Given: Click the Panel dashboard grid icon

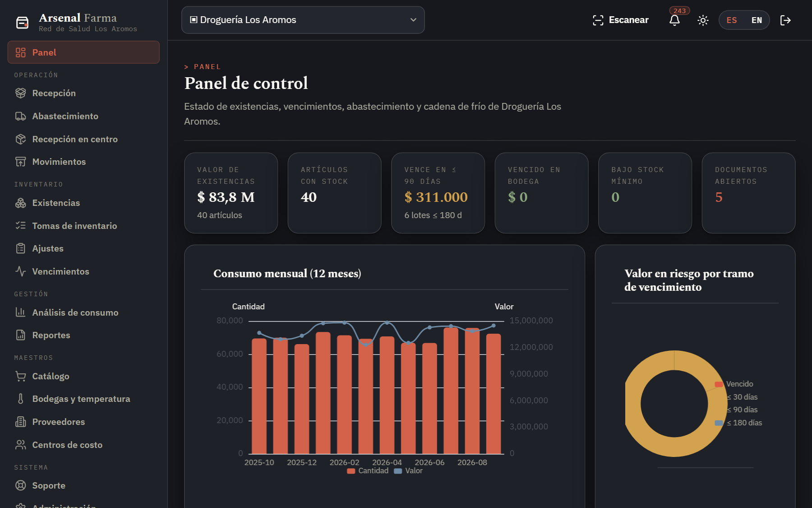Looking at the screenshot, I should [x=21, y=52].
